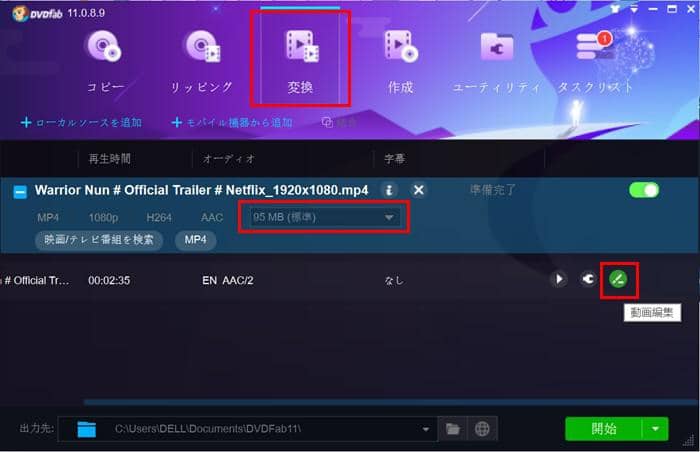Expand the output path dropdown arrow
Image resolution: width=700 pixels, height=452 pixels.
426,429
